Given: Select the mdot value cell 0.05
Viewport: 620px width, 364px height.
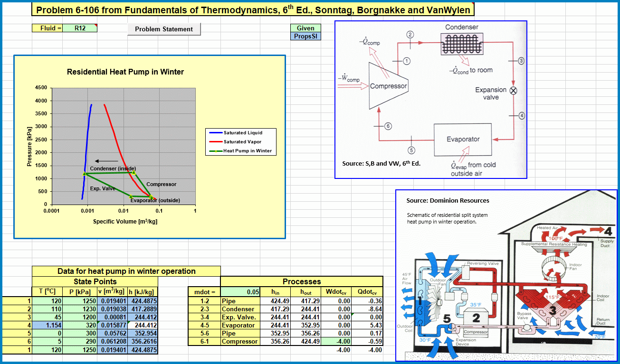Looking at the screenshot, I should pyautogui.click(x=240, y=292).
